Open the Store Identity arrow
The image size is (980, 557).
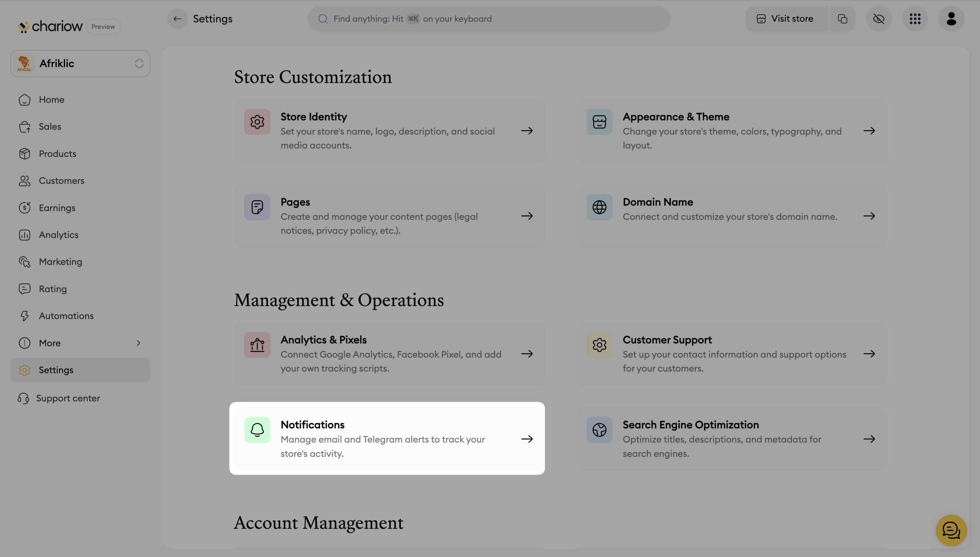[x=527, y=131]
